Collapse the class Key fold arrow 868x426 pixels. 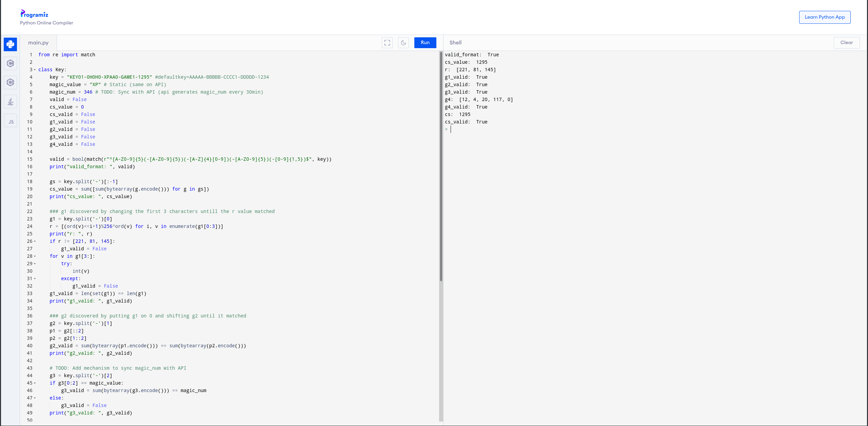coord(35,70)
